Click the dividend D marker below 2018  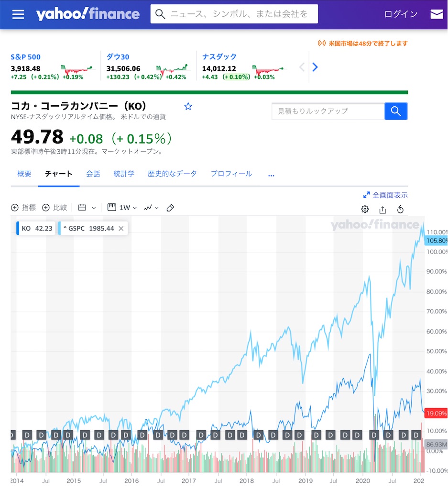coord(242,435)
